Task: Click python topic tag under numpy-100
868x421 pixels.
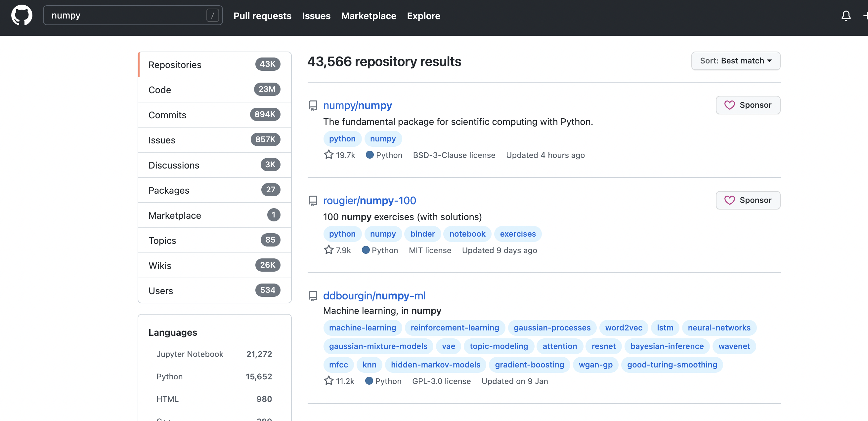Action: 342,234
